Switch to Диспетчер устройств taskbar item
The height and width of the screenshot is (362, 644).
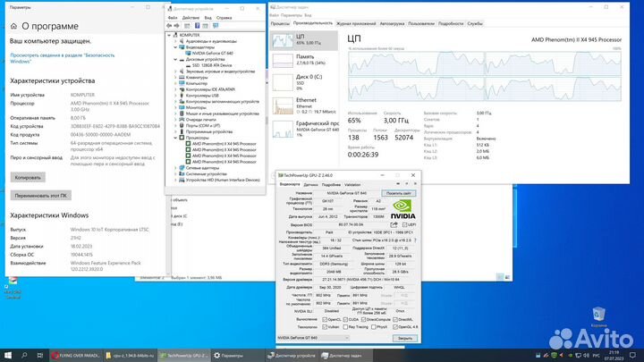pos(292,356)
